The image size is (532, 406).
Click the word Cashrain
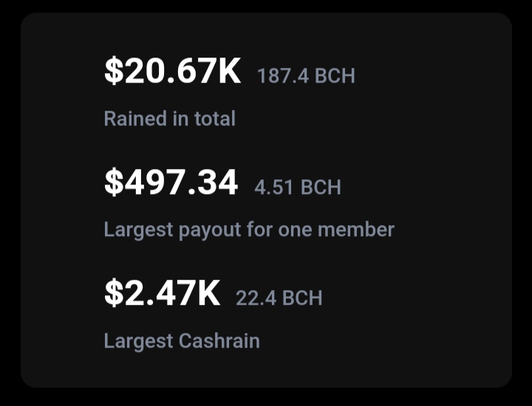pyautogui.click(x=219, y=340)
